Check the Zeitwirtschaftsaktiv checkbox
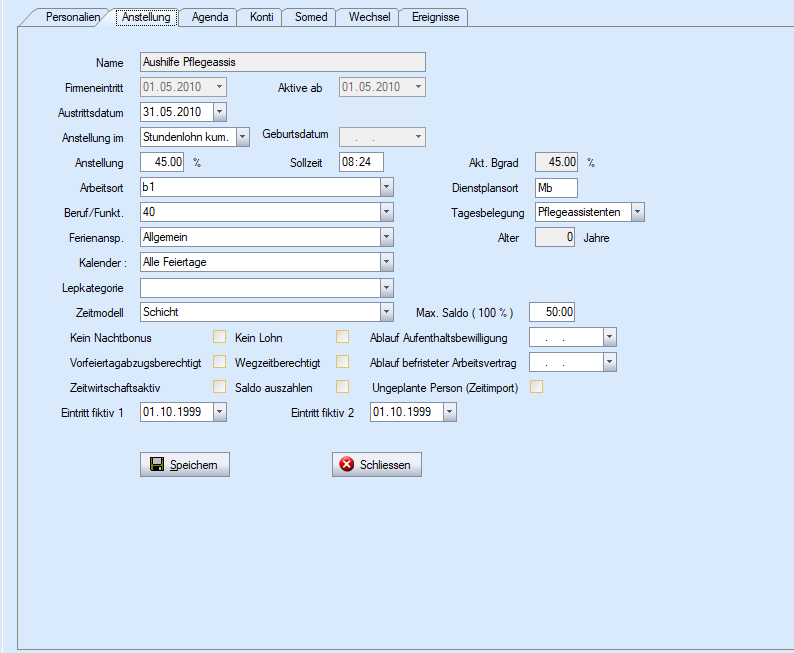The height and width of the screenshot is (653, 794). pos(219,386)
